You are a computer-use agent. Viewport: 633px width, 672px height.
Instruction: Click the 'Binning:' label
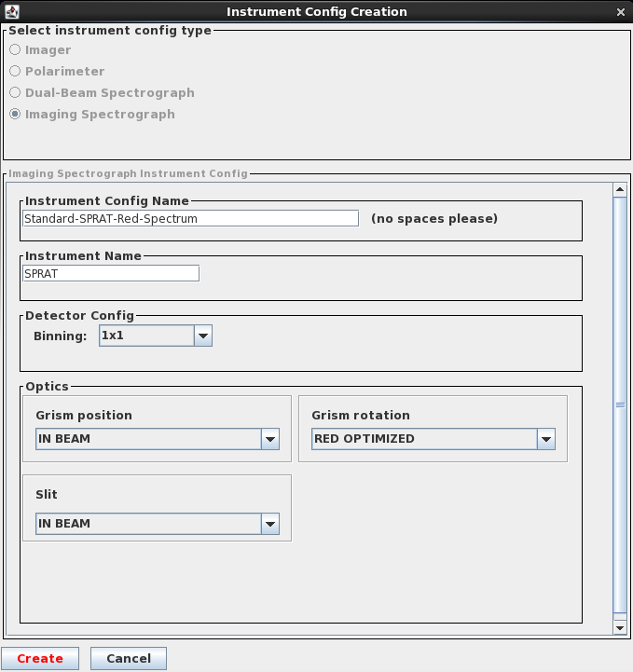(x=60, y=336)
